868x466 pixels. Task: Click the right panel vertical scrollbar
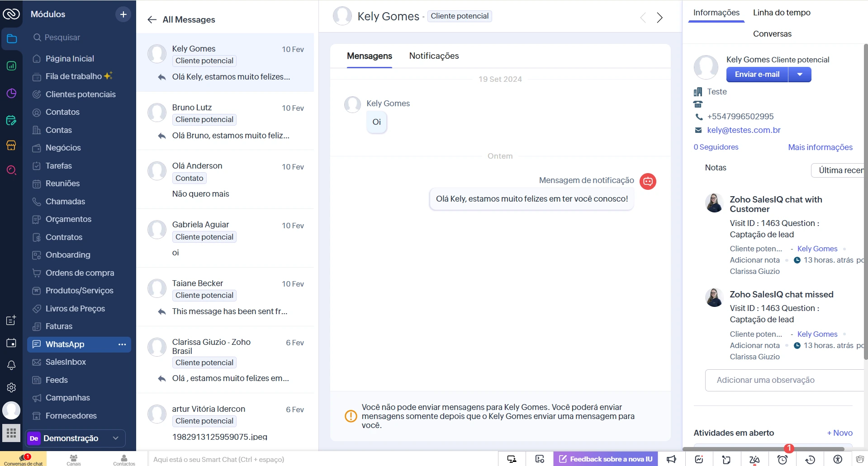(x=866, y=201)
